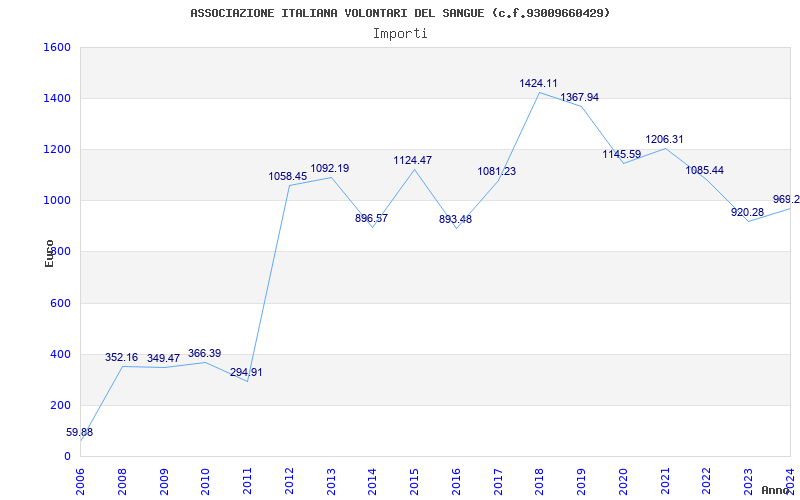Image resolution: width=800 pixels, height=500 pixels.
Task: Click the 2015 x-axis year label
Action: click(414, 481)
